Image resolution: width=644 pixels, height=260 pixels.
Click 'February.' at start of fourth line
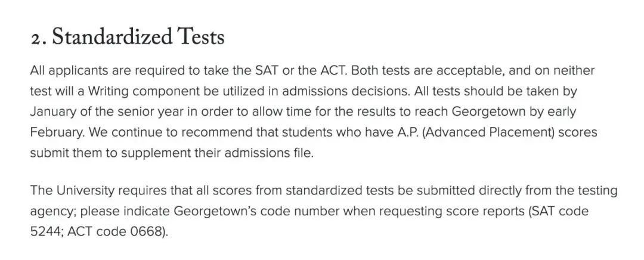[57, 132]
